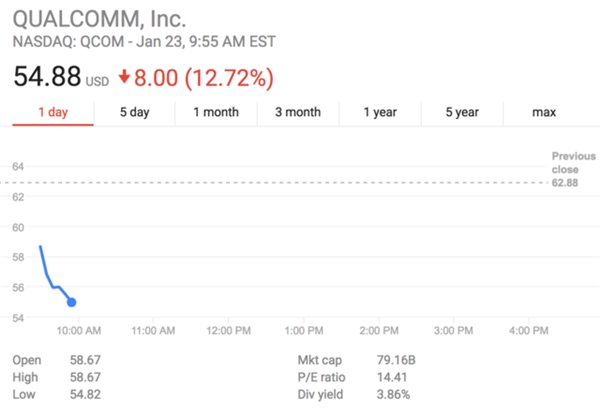Choose the 1 year range tab
The width and height of the screenshot is (600, 412).
point(380,112)
